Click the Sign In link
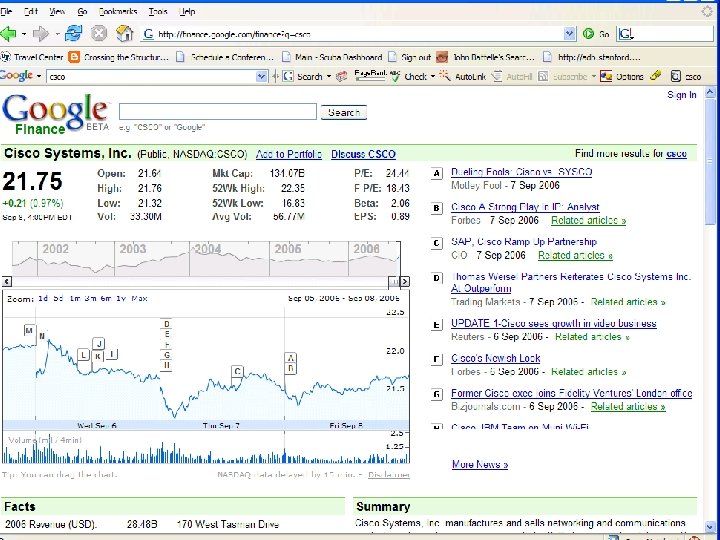Image resolution: width=720 pixels, height=540 pixels. (681, 95)
